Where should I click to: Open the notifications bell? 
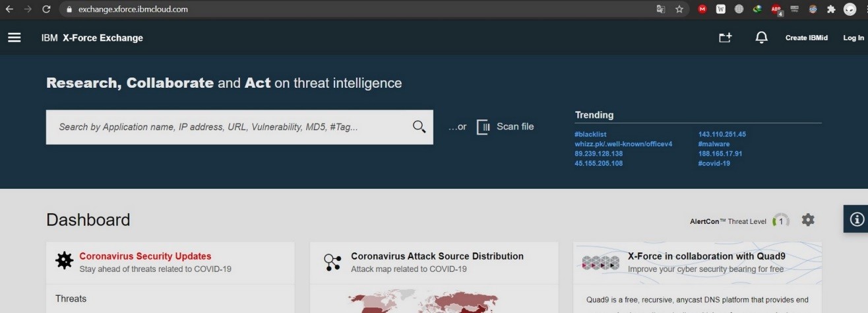761,38
